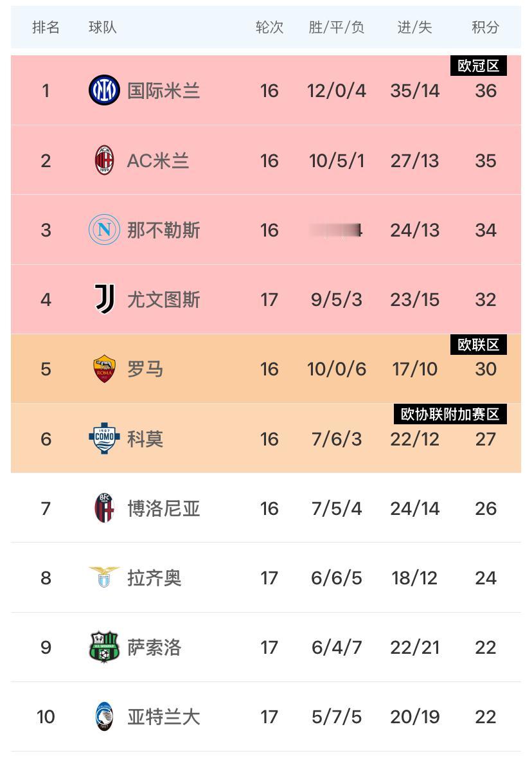Click the Inter Milan club logo
Image resolution: width=532 pixels, height=765 pixels.
(104, 90)
